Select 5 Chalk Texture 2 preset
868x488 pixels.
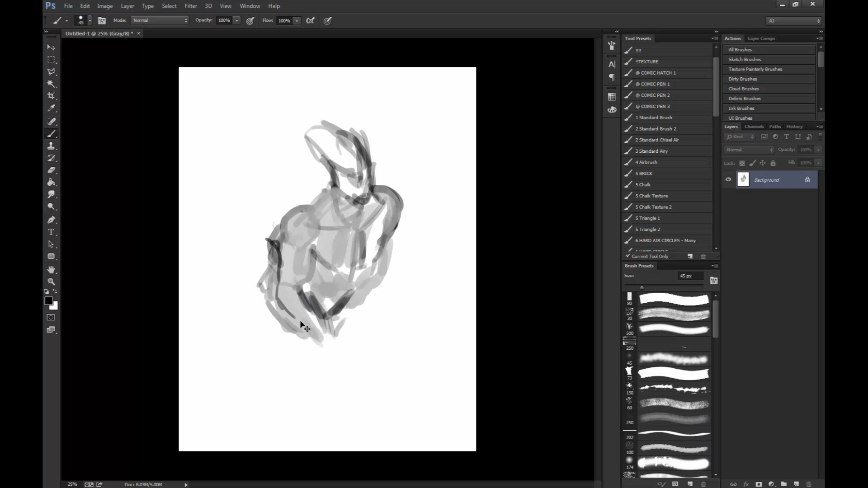click(667, 207)
